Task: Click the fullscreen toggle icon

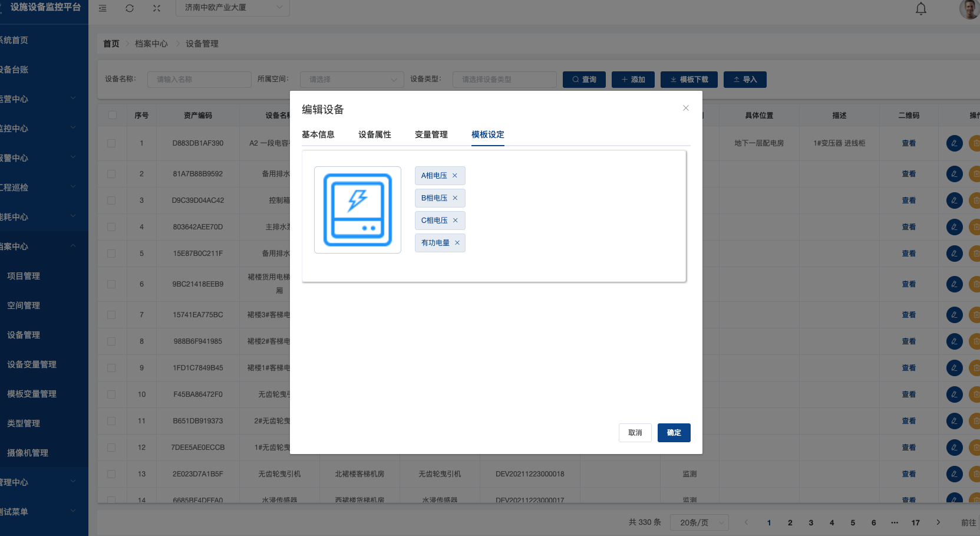Action: tap(157, 8)
